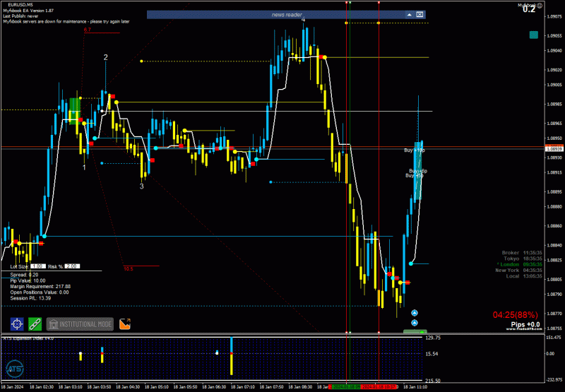Edit the Lot Size input field

(38, 266)
